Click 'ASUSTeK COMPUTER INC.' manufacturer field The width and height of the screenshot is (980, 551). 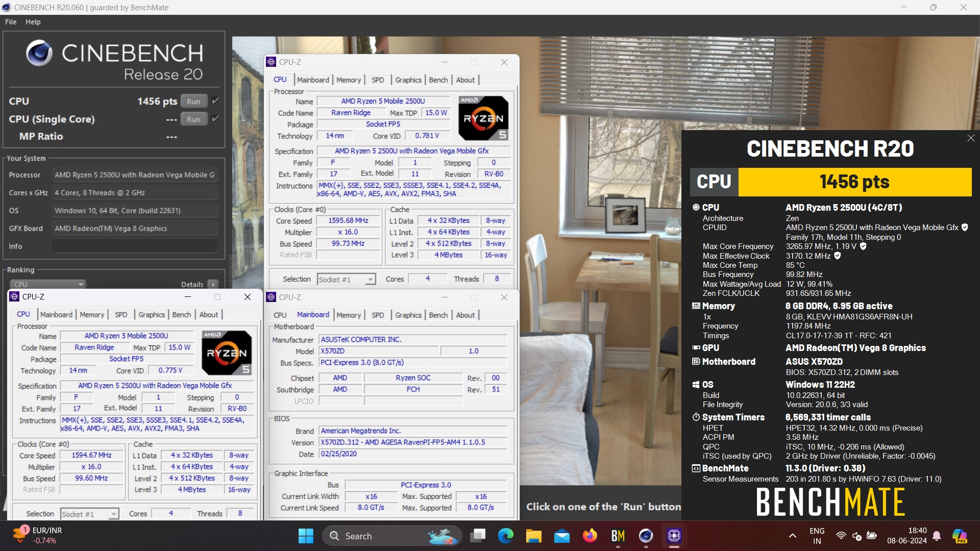[413, 339]
